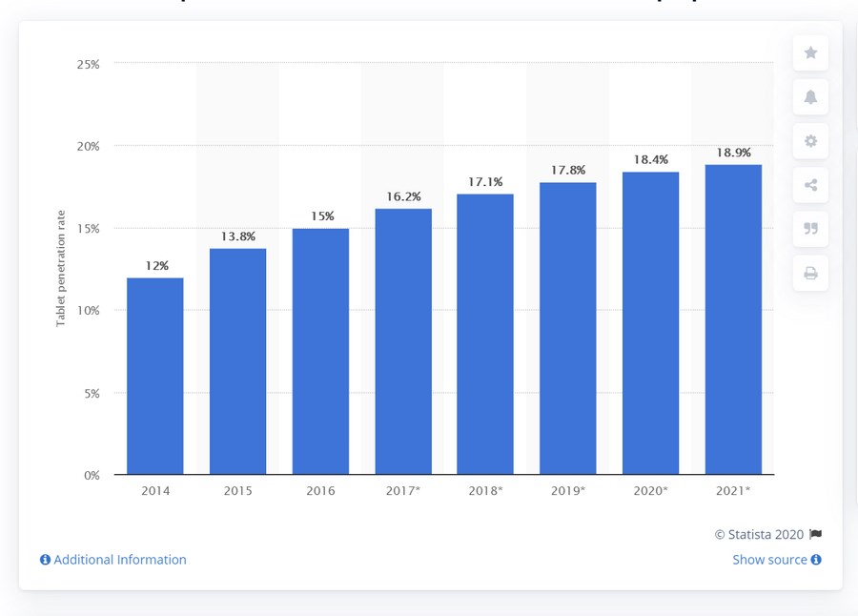858x616 pixels.
Task: Select the 2018 bar showing 17.1%
Action: 485,334
